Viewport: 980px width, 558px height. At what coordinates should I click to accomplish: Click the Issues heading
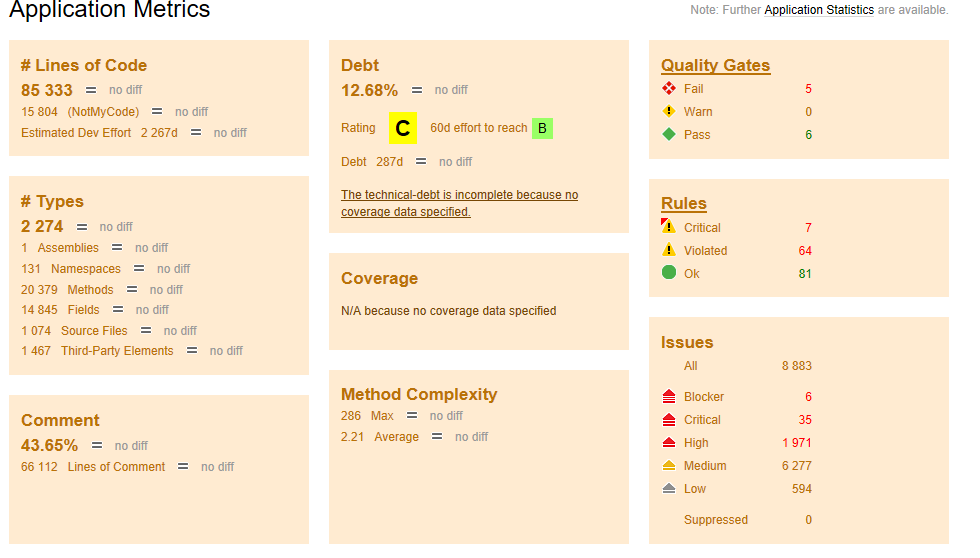(687, 342)
